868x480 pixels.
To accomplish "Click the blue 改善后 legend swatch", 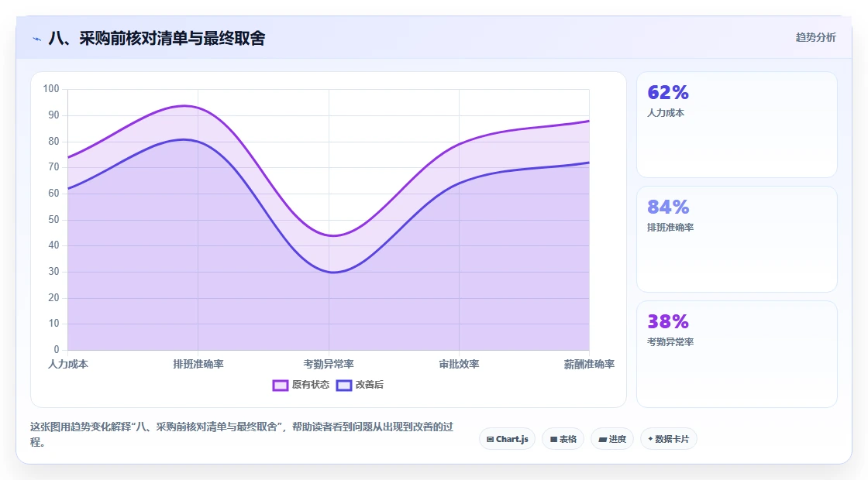I will [344, 386].
